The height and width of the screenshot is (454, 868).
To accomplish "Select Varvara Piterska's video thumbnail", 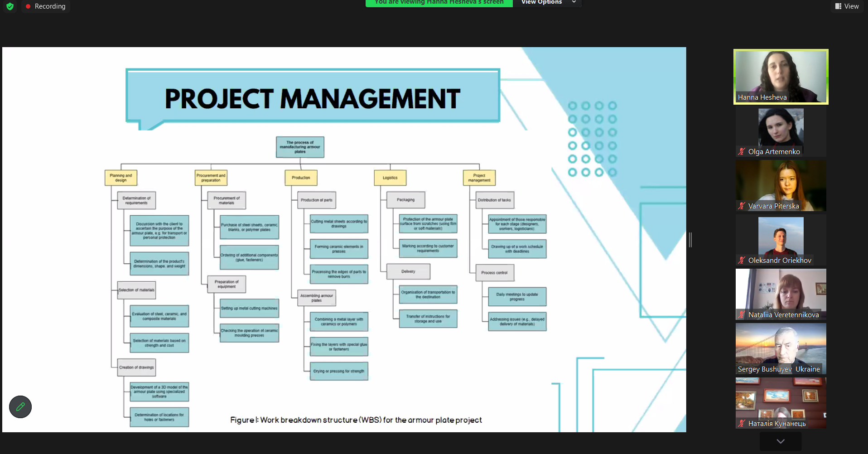I will click(x=781, y=186).
